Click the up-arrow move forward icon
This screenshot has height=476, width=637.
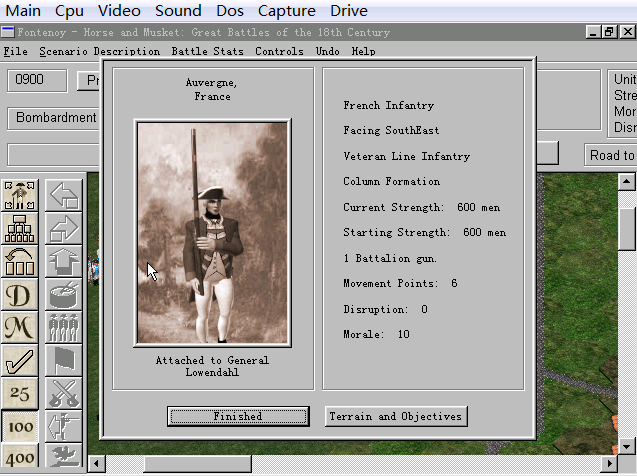63,262
